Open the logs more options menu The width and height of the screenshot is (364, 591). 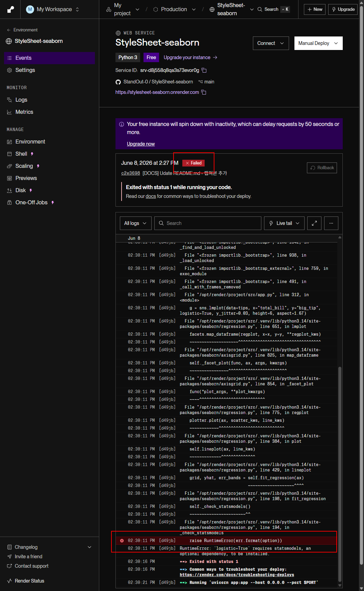(331, 223)
